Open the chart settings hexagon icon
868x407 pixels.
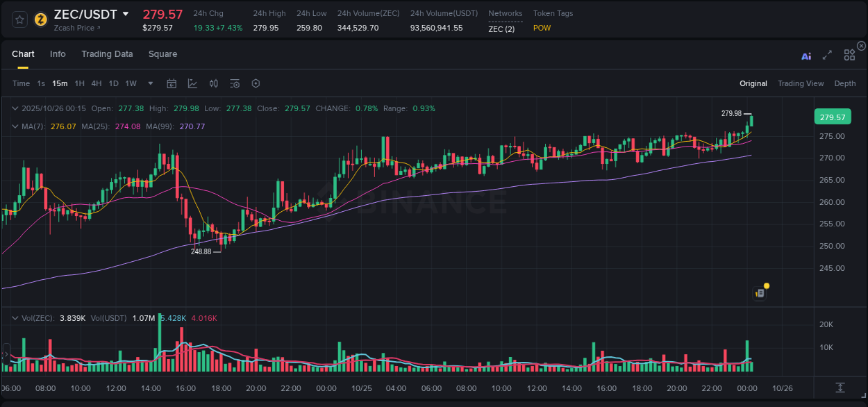256,83
